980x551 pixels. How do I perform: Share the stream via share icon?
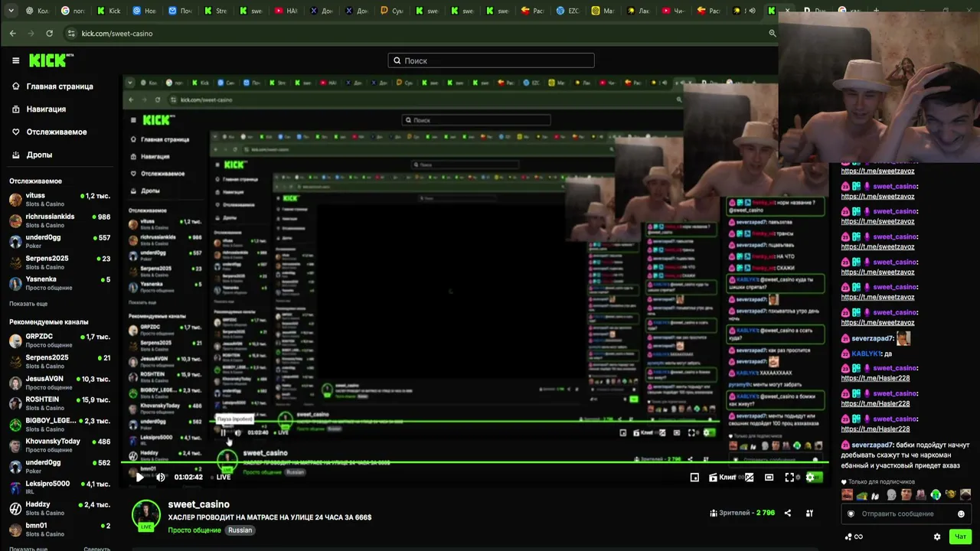[x=788, y=514]
